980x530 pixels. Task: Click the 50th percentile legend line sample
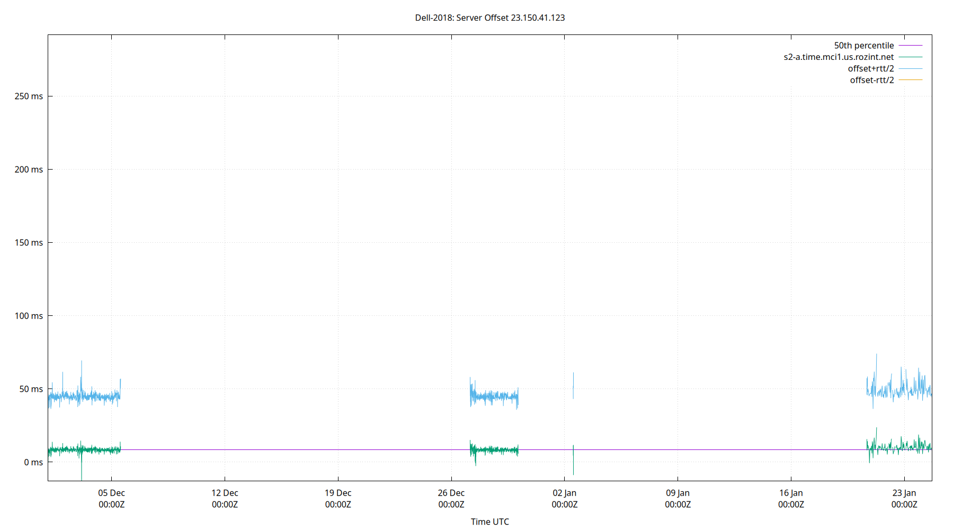(911, 46)
